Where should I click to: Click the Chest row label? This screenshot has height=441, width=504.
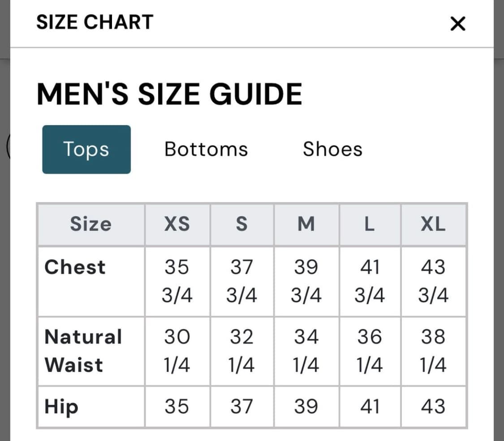[75, 267]
